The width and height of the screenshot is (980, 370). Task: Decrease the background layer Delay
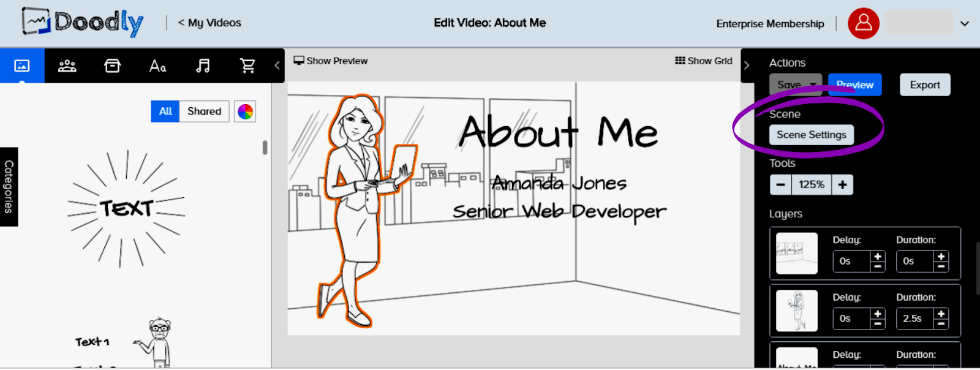point(878,266)
